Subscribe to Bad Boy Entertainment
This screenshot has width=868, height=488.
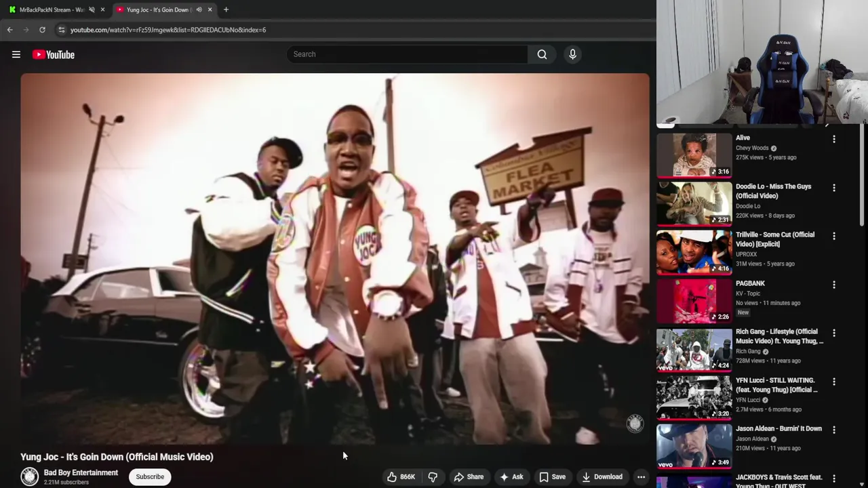tap(150, 476)
